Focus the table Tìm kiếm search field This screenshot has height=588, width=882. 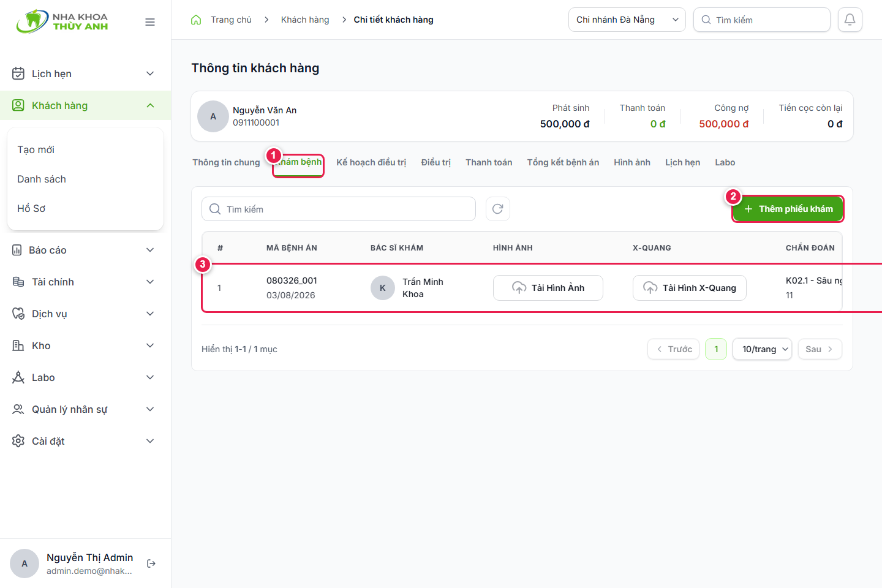pos(339,209)
